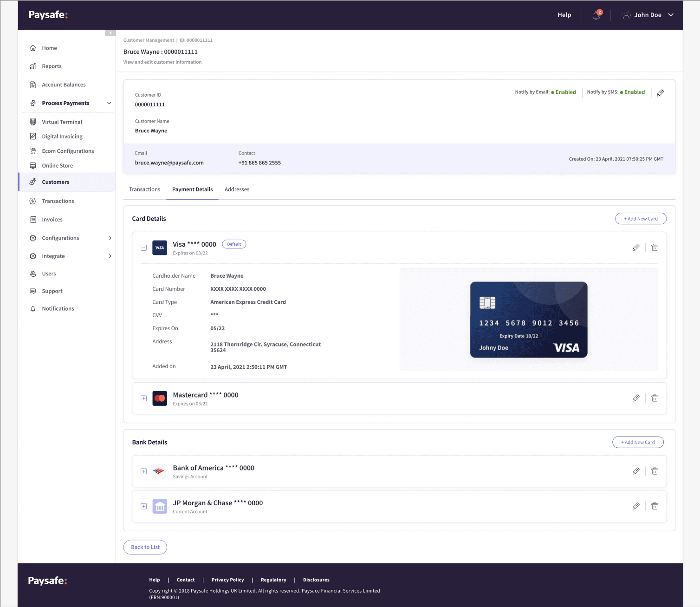Edit customer info with pencil icon

coord(661,93)
